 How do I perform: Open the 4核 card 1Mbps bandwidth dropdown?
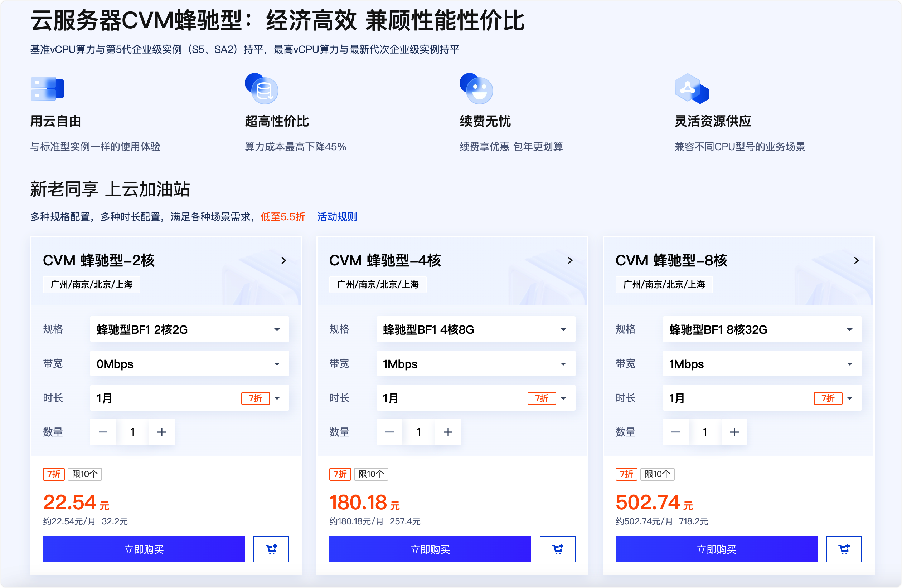(476, 364)
